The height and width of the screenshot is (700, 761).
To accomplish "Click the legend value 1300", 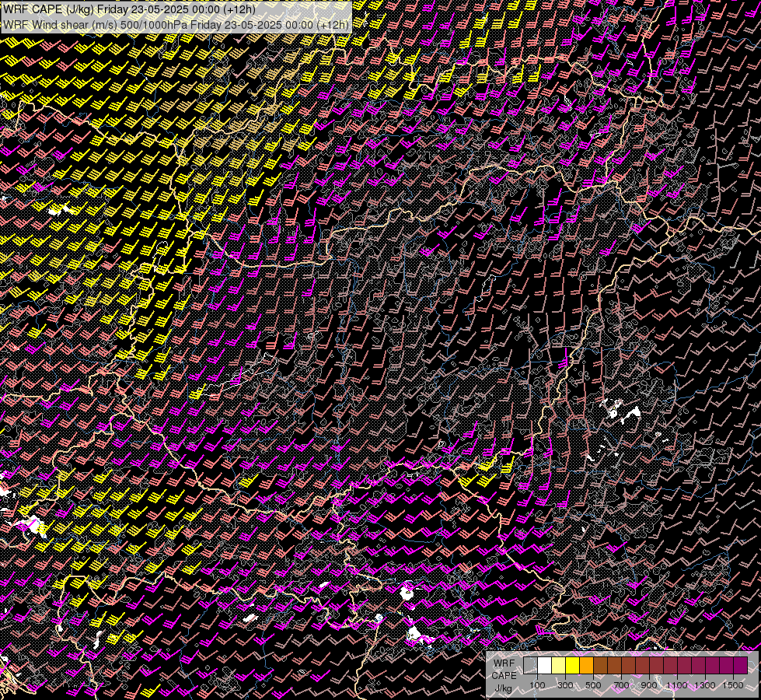I will coord(705,685).
